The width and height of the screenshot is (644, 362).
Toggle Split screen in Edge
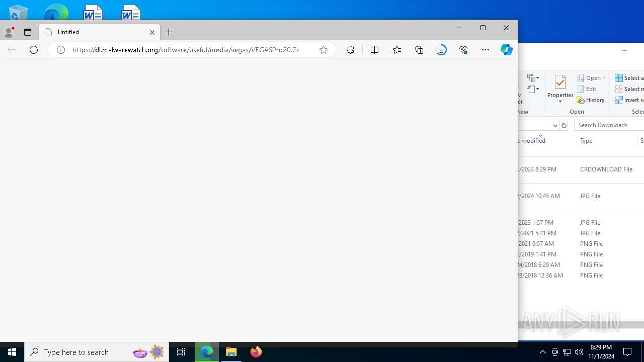point(374,50)
